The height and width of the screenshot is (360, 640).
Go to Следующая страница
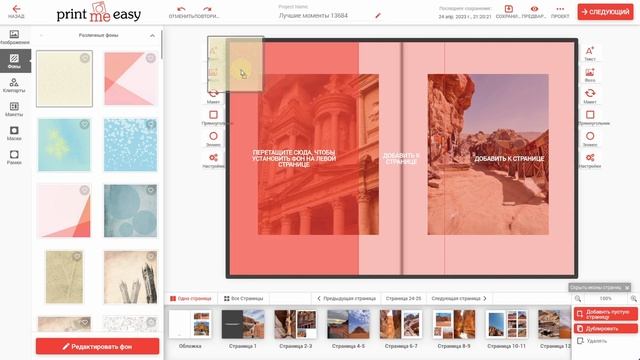459,298
